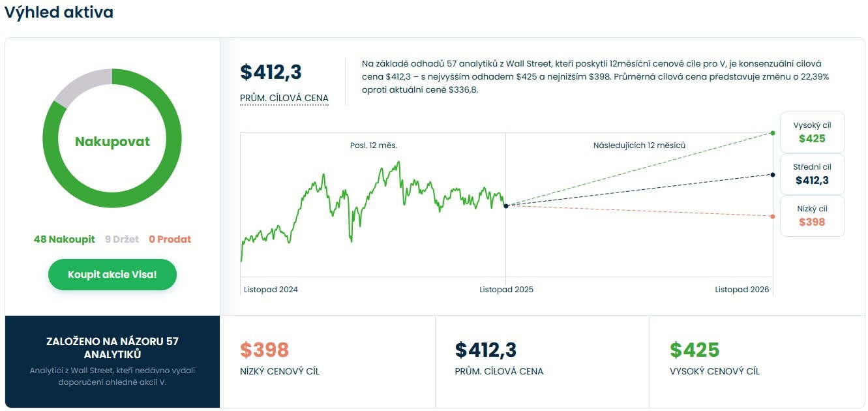Select the dark medium target endpoint dot
The image size is (868, 411).
coord(773,175)
